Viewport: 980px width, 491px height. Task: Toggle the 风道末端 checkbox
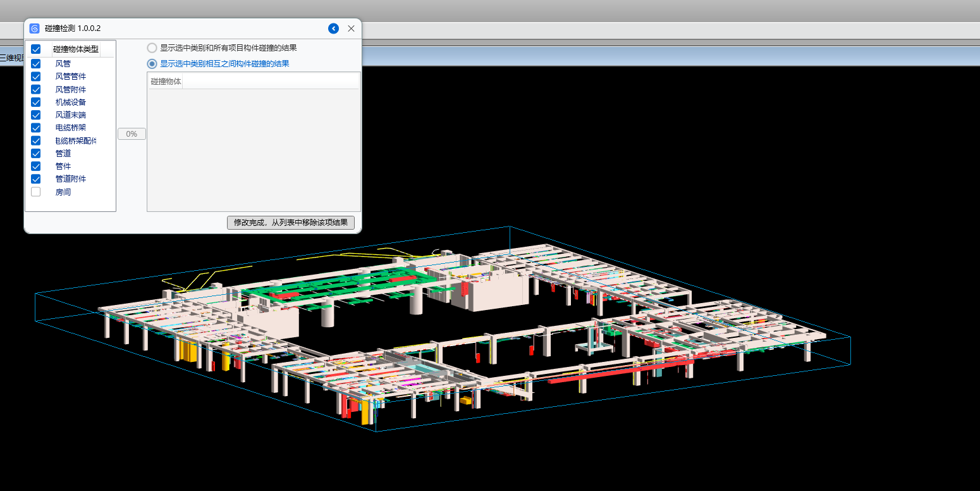[x=36, y=115]
